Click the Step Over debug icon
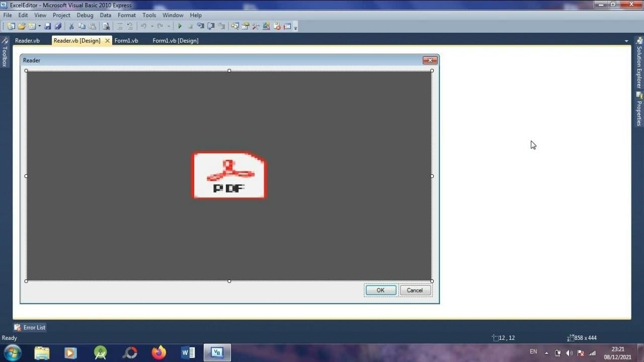 pyautogui.click(x=211, y=26)
